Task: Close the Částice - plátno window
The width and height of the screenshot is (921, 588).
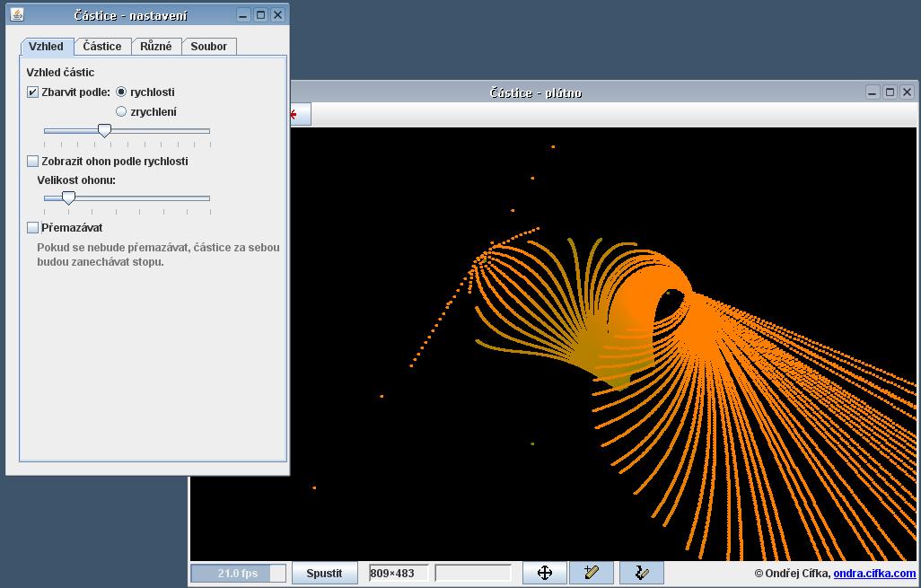Action: coord(907,92)
